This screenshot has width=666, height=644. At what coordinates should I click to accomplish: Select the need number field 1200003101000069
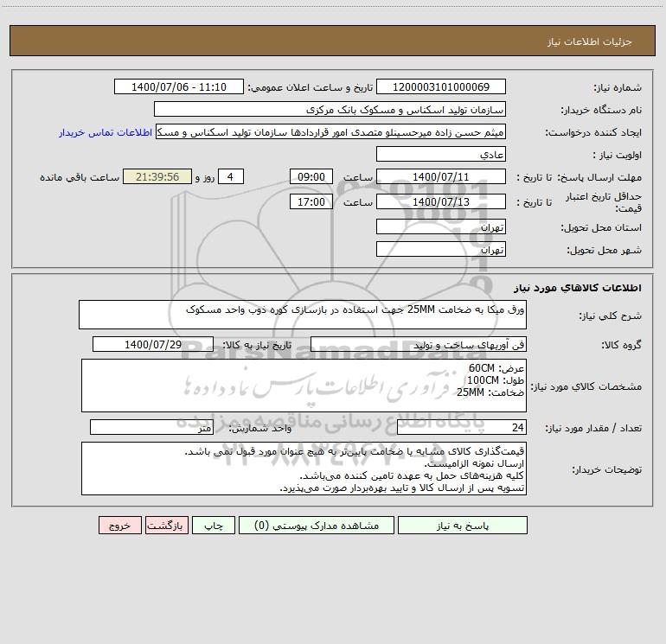[x=441, y=87]
